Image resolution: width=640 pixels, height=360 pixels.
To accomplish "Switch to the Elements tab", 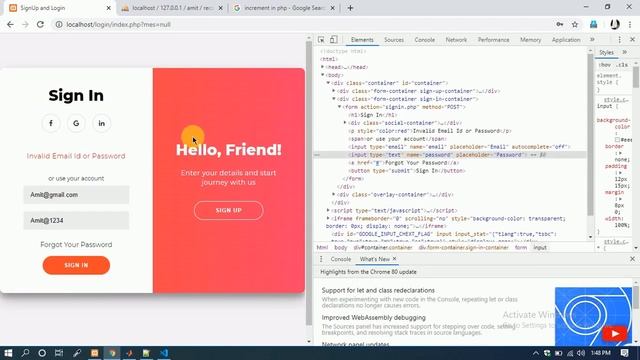I will 362,40.
